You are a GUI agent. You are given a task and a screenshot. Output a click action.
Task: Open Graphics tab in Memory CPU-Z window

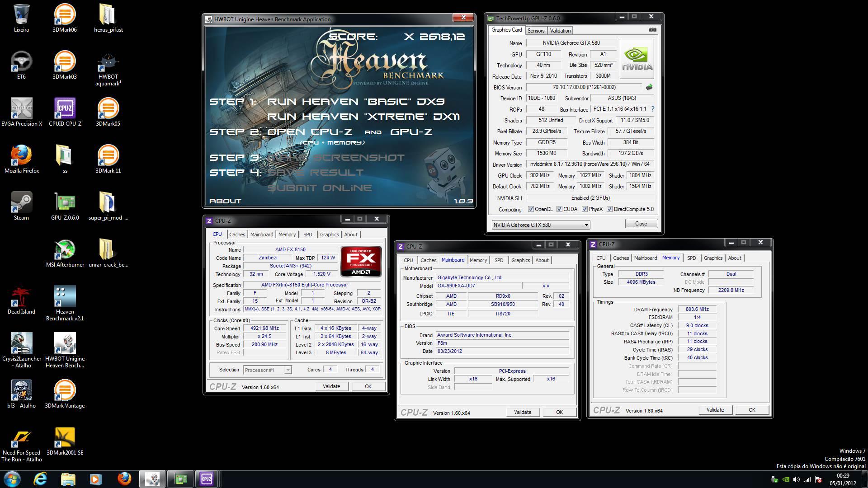tap(713, 258)
